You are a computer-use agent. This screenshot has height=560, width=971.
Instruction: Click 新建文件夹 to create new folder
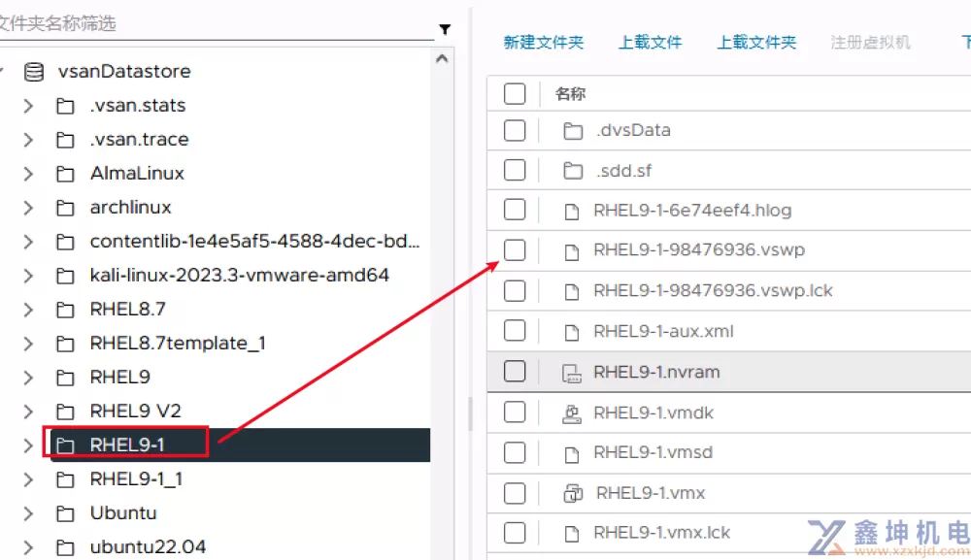(x=543, y=42)
